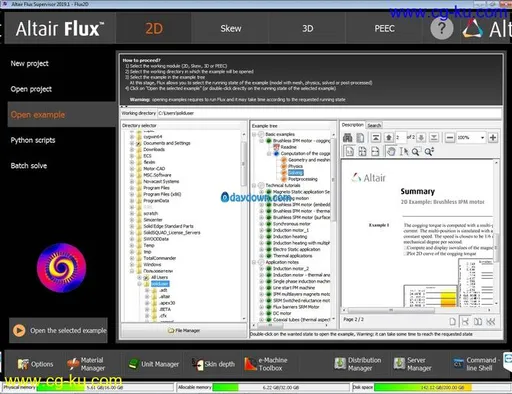Expand the Induction heating example node
The width and height of the screenshot is (512, 394).
click(x=262, y=237)
